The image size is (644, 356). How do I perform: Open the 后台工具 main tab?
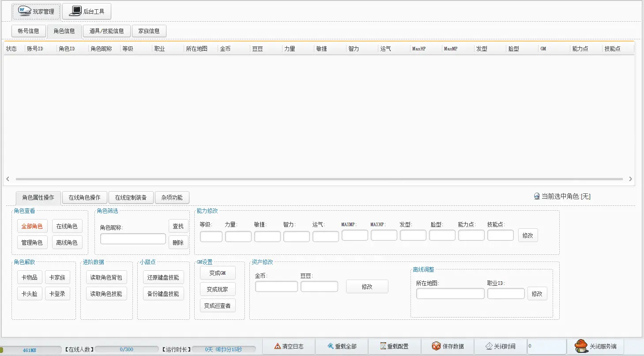tap(87, 11)
